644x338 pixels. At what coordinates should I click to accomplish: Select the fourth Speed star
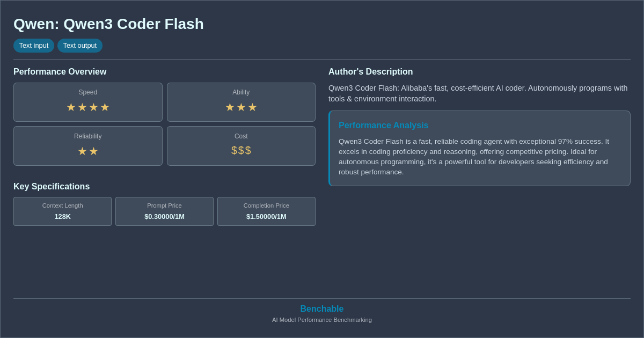pyautogui.click(x=105, y=107)
